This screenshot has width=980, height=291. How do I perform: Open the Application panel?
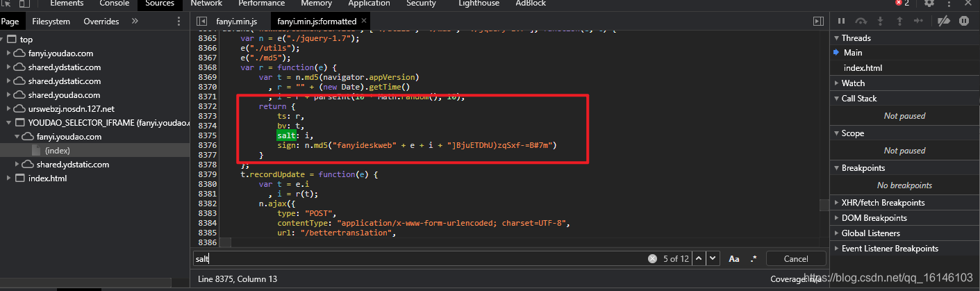(369, 3)
